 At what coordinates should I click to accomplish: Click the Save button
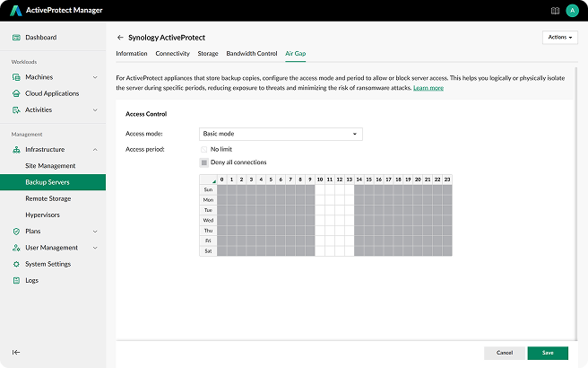[548, 353]
